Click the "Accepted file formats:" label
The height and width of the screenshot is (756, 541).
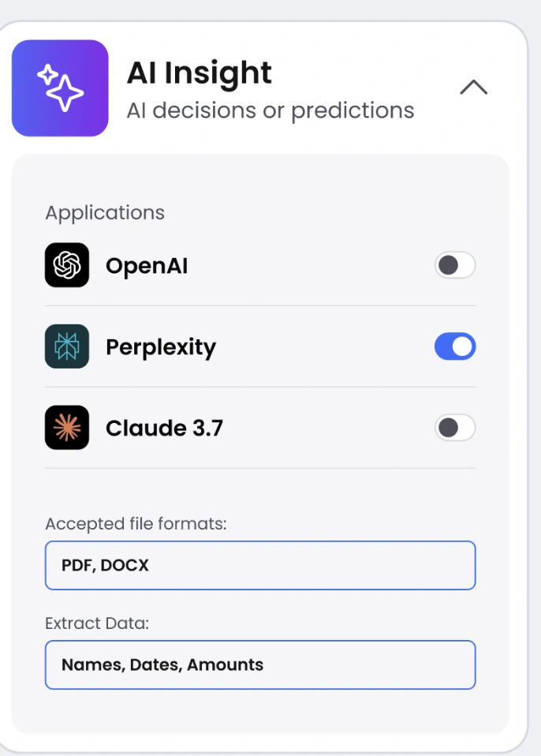[x=136, y=524]
